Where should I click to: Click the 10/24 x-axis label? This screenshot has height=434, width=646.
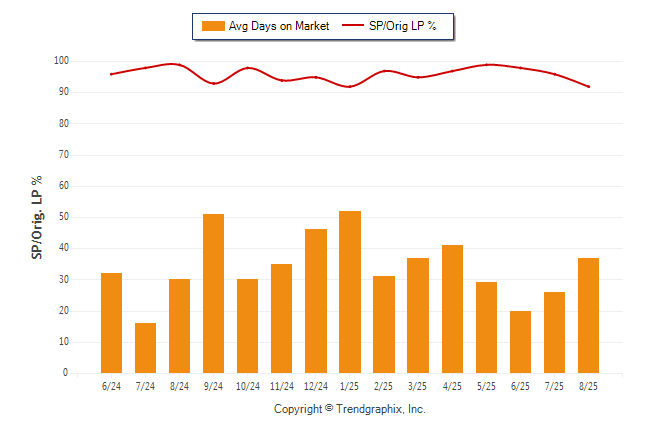(248, 386)
